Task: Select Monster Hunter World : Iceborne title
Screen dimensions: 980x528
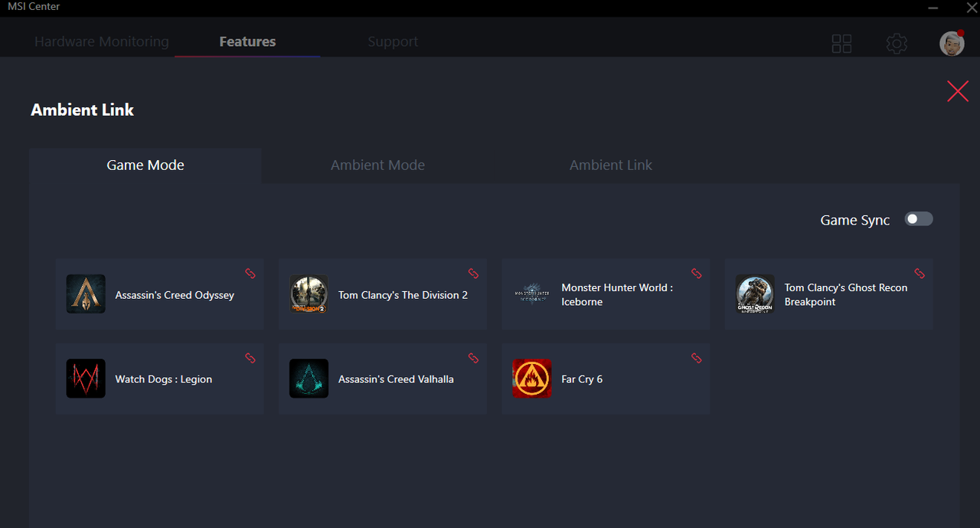Action: [x=617, y=294]
